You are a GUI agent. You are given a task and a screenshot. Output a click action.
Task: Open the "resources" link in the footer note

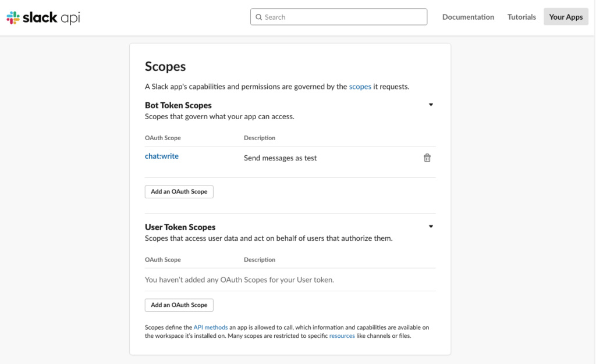(342, 336)
